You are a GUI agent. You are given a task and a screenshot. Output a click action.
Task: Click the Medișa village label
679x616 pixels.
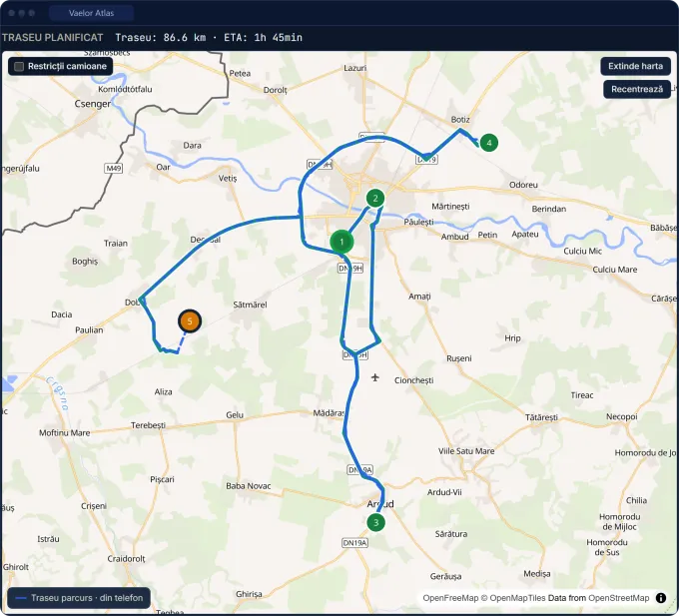pyautogui.click(x=536, y=574)
